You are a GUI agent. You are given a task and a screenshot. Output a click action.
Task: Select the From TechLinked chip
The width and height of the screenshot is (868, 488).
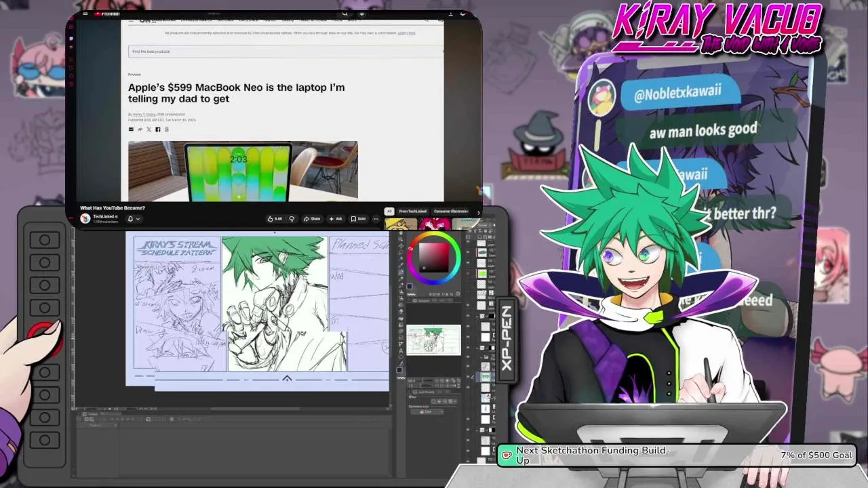(x=412, y=211)
